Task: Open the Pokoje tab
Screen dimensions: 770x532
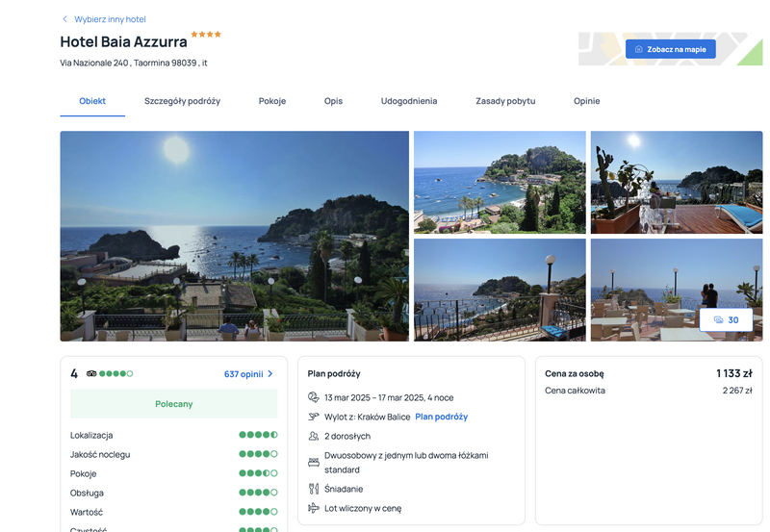Action: (x=272, y=101)
